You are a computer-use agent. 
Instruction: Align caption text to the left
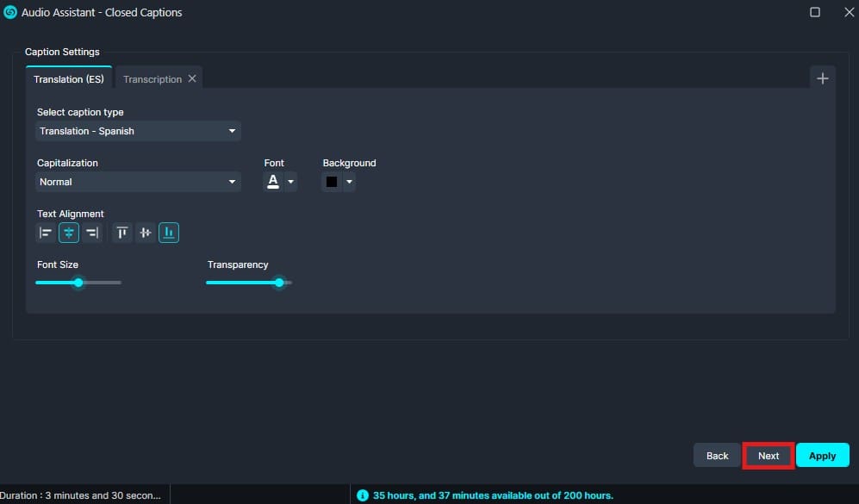click(46, 233)
